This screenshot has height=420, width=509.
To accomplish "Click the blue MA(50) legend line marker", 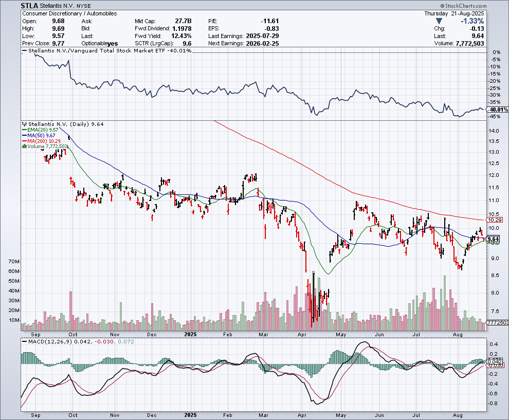I will (x=24, y=135).
